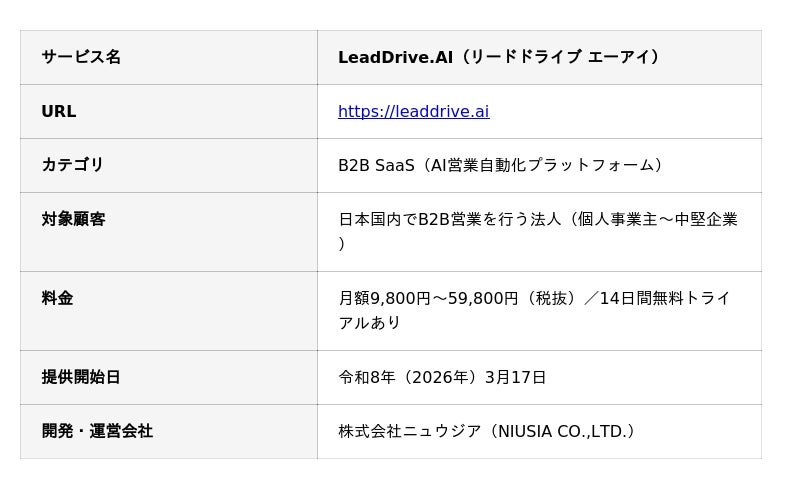Screen dimensions: 800x489
Task: Open the https://leaddrive.ai link
Action: pos(413,111)
